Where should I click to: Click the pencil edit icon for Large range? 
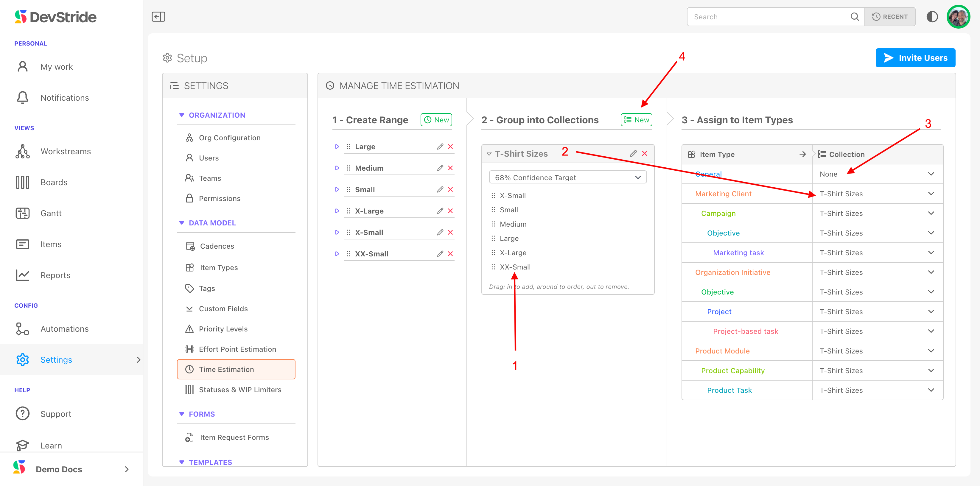[x=440, y=147]
